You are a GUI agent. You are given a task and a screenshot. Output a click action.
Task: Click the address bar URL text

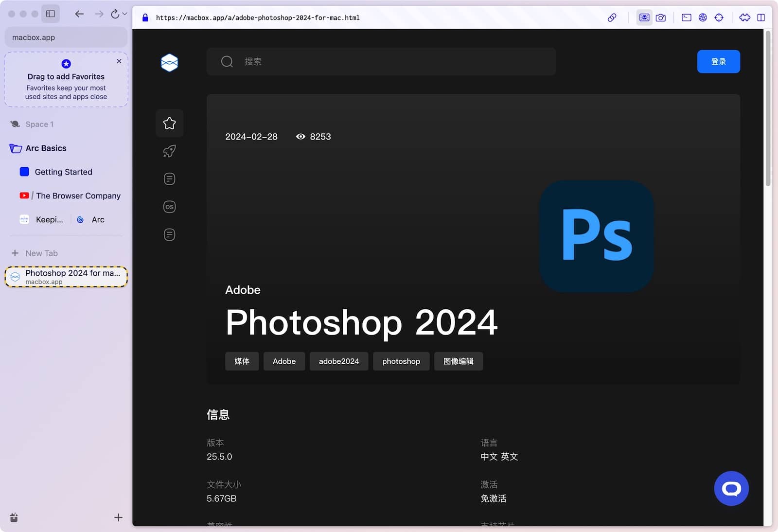pyautogui.click(x=258, y=18)
